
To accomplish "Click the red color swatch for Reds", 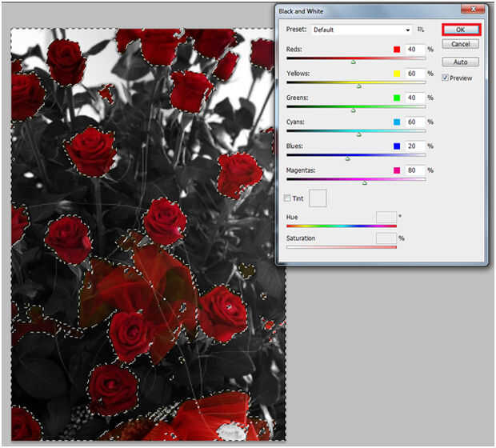I will click(396, 49).
